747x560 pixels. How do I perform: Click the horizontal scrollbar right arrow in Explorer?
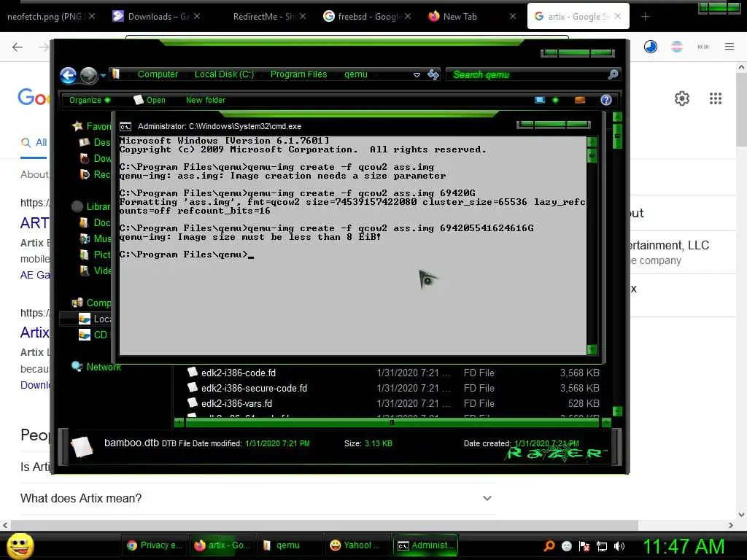[x=606, y=422]
